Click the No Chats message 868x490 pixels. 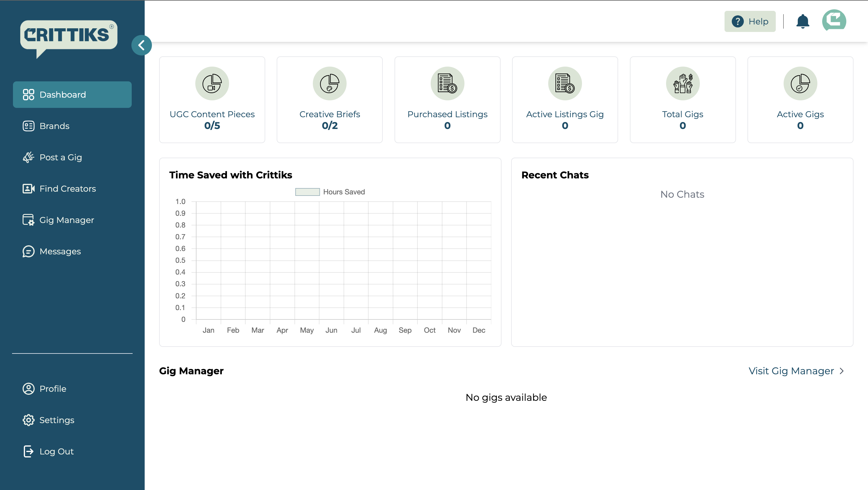682,194
